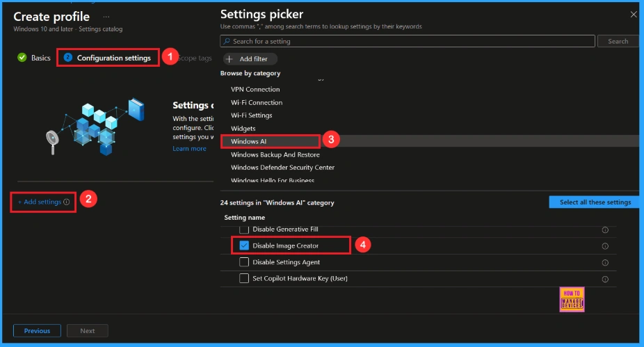
Task: Uncheck the Disable Image Creator checkbox
Action: click(x=244, y=245)
